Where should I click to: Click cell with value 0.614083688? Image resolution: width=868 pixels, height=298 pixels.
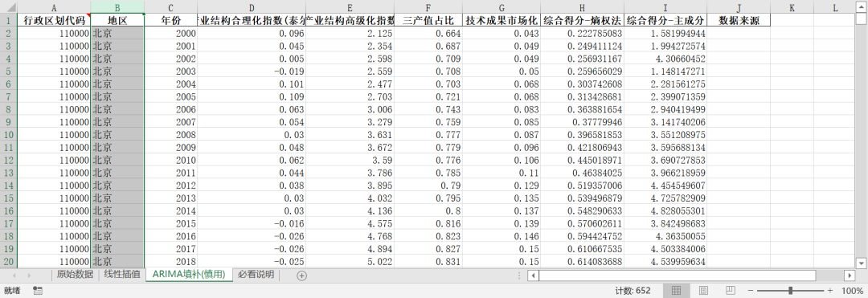click(583, 262)
